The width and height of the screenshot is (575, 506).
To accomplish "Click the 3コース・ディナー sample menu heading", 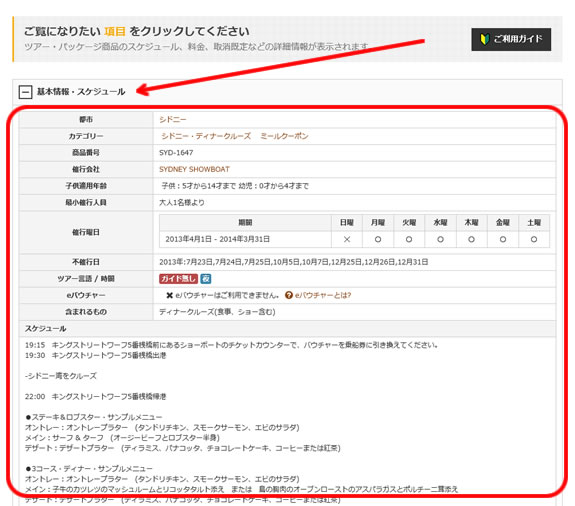I will (x=88, y=469).
